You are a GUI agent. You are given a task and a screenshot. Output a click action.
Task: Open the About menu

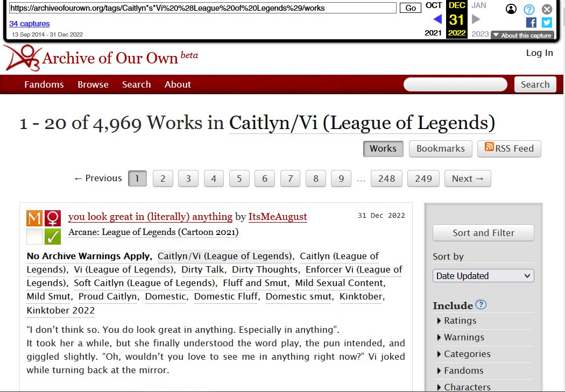178,84
